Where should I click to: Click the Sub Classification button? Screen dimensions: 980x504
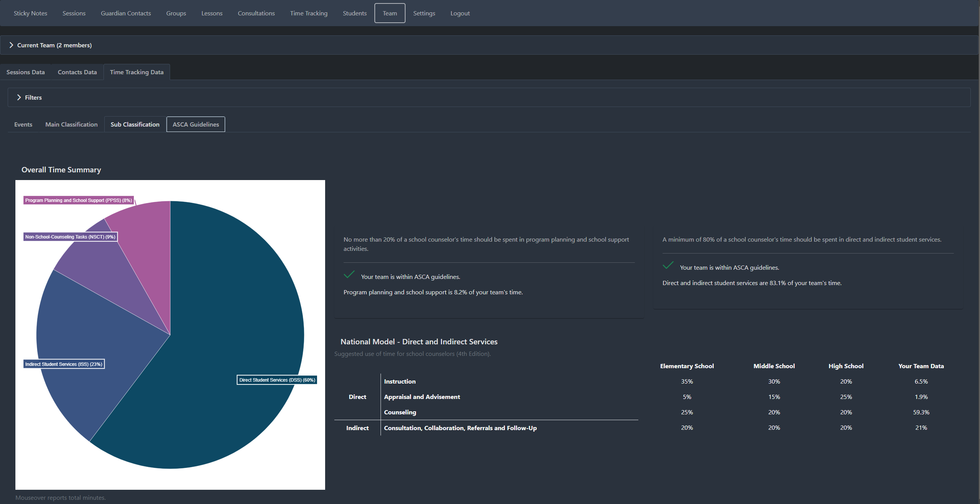(x=134, y=124)
